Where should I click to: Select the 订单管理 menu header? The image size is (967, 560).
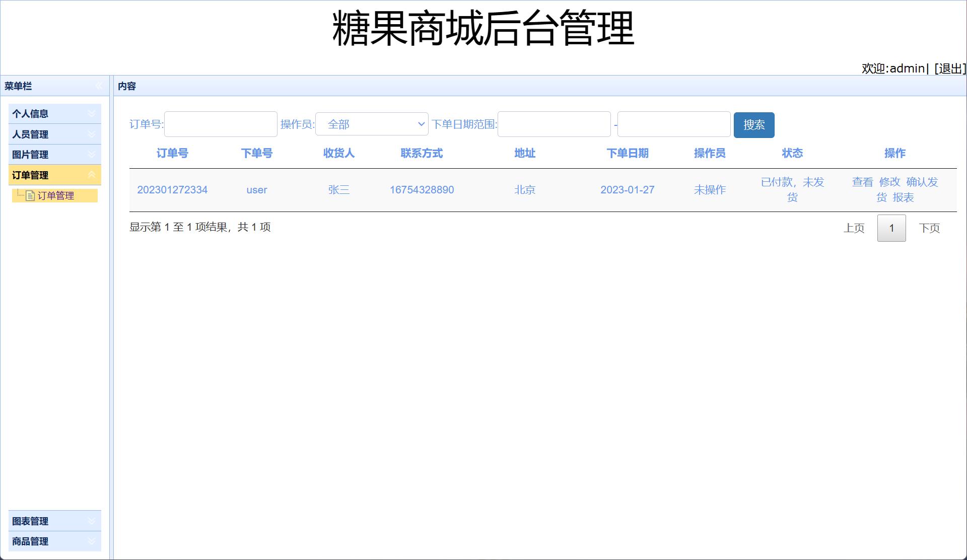click(31, 175)
